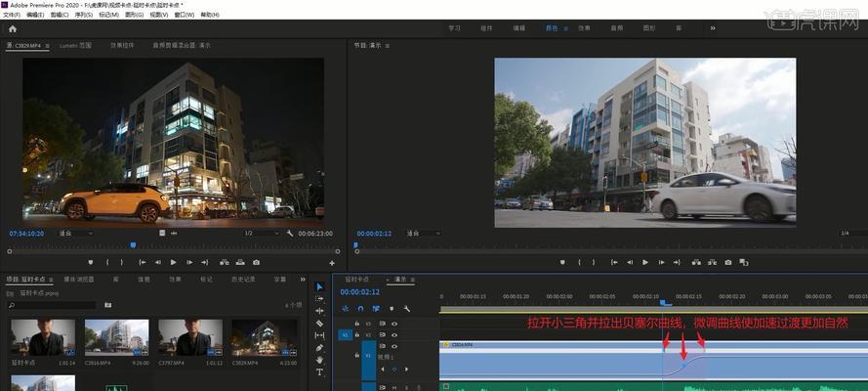Image resolution: width=868 pixels, height=391 pixels.
Task: Click the timeline playhead marker on ruler
Action: tap(665, 302)
